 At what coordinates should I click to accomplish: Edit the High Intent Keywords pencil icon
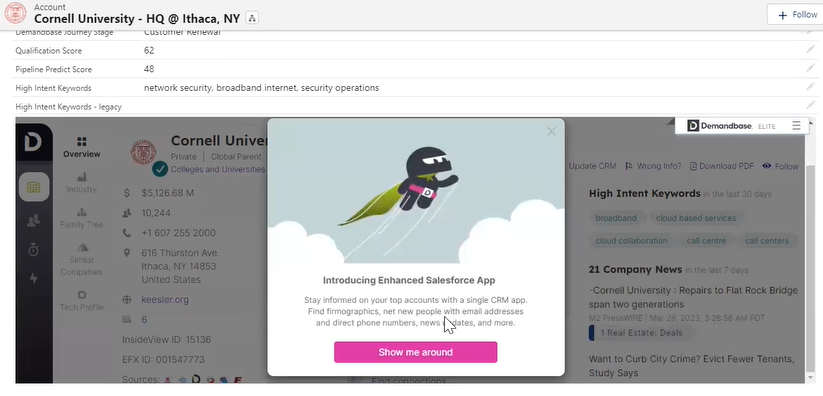[x=811, y=87]
